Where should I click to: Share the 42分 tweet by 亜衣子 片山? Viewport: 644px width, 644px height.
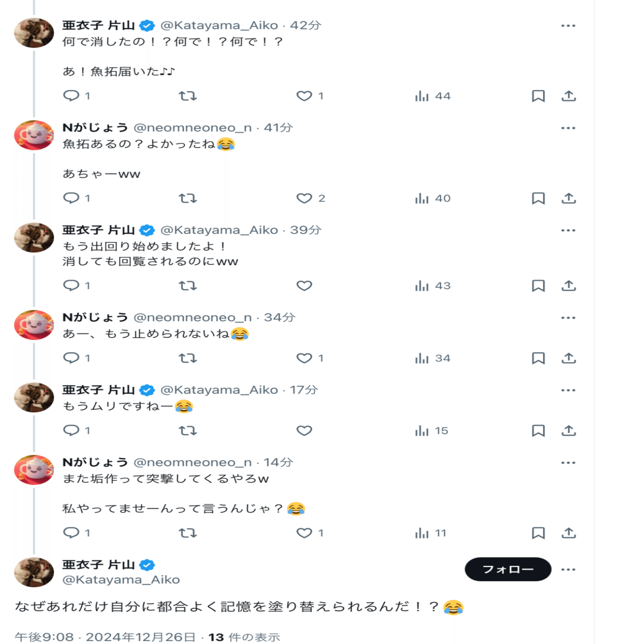click(x=569, y=96)
